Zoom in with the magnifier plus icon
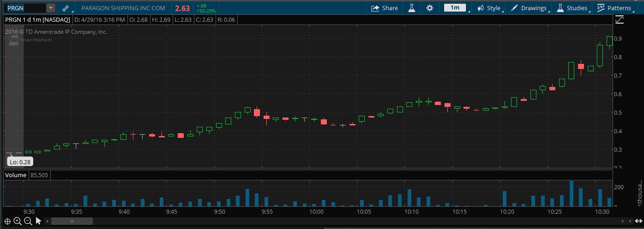 click(x=18, y=221)
